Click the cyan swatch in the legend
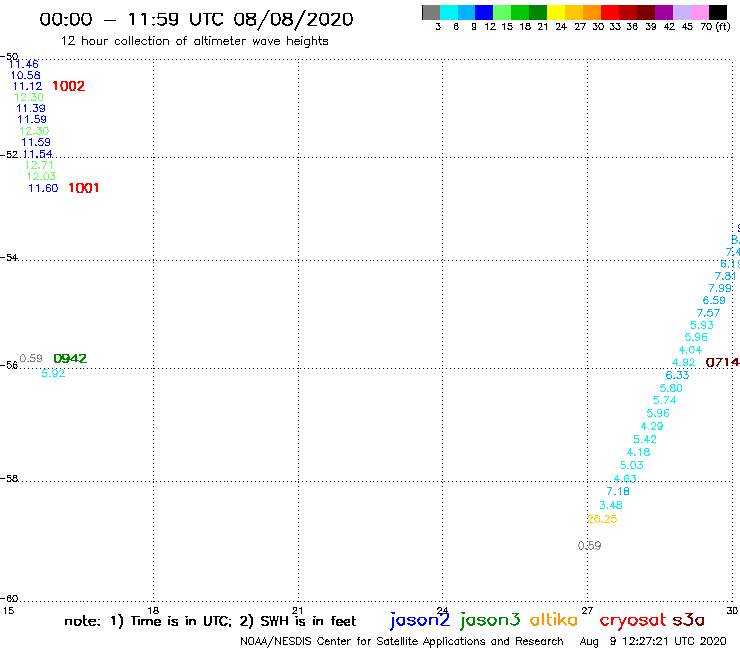 point(449,12)
